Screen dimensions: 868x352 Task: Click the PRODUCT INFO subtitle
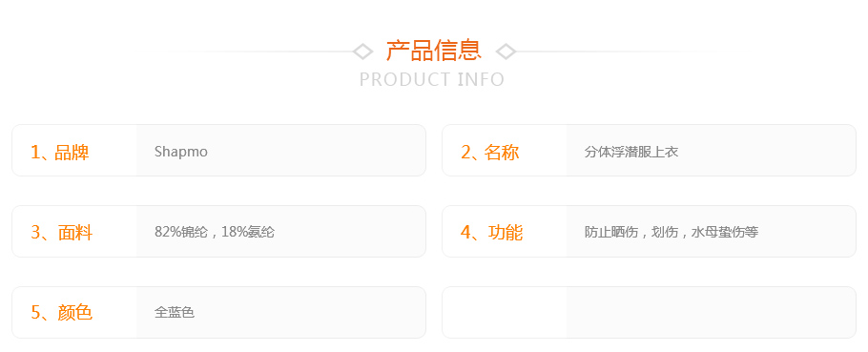[432, 80]
